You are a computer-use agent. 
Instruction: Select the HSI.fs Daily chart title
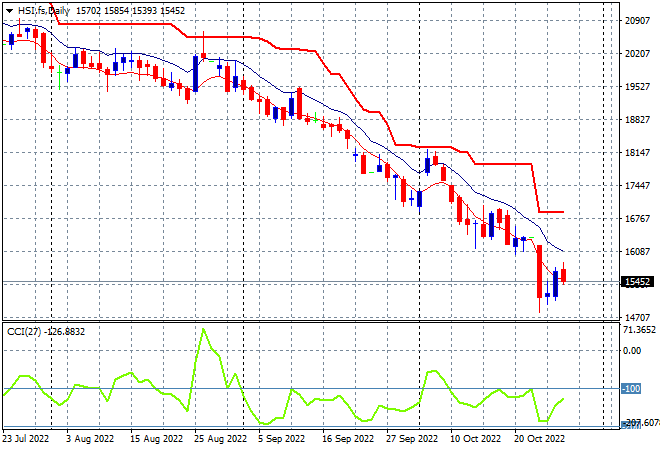tap(44, 11)
